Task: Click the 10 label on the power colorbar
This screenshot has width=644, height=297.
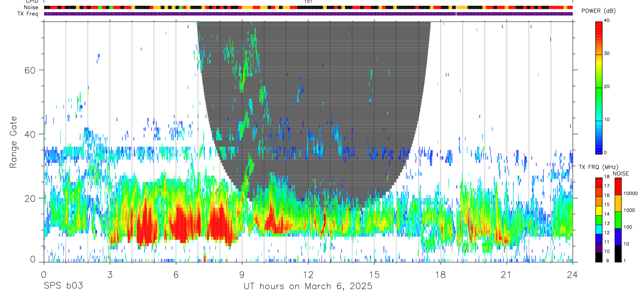Action: 607,119
